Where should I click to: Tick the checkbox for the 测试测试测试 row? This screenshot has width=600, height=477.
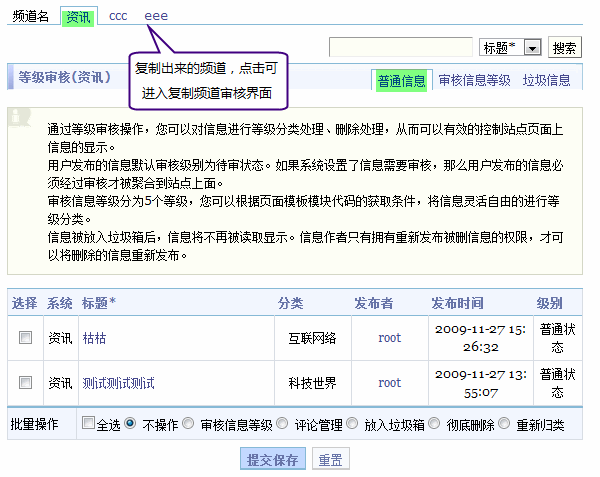point(26,383)
